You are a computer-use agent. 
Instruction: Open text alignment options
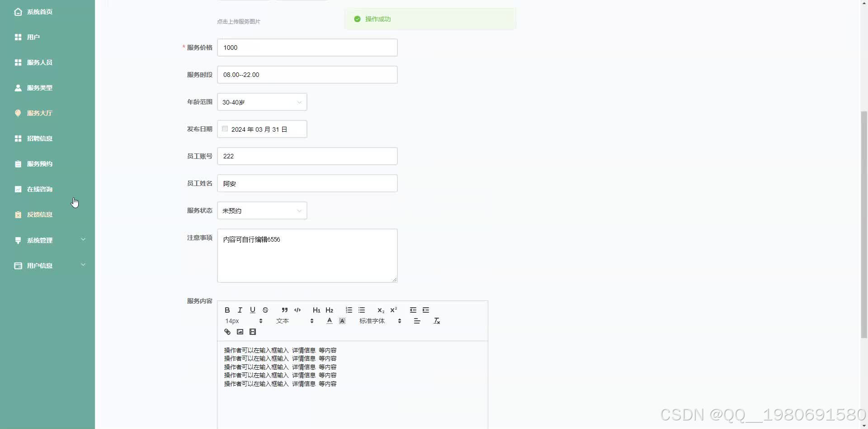pyautogui.click(x=417, y=321)
